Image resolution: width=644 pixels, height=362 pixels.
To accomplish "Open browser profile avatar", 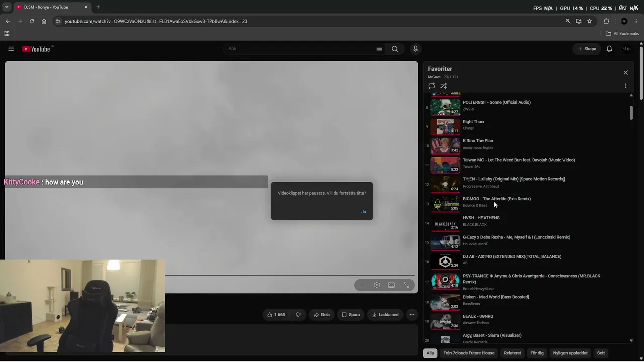I will tap(624, 21).
